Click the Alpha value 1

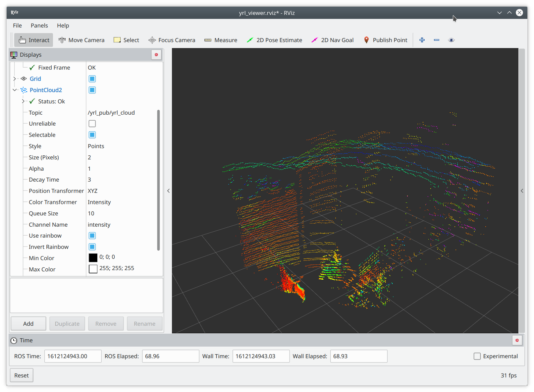[x=89, y=169]
